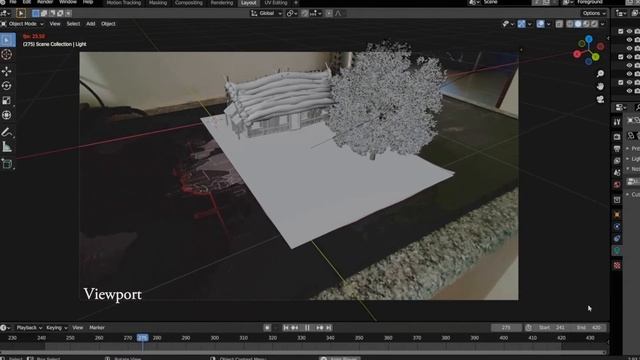Open the Scene properties tab

point(617,172)
